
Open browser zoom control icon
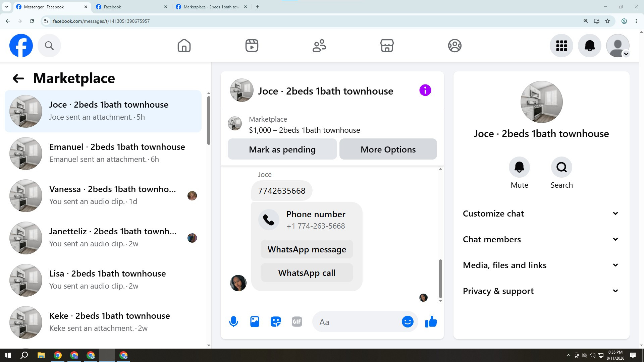coord(586,21)
